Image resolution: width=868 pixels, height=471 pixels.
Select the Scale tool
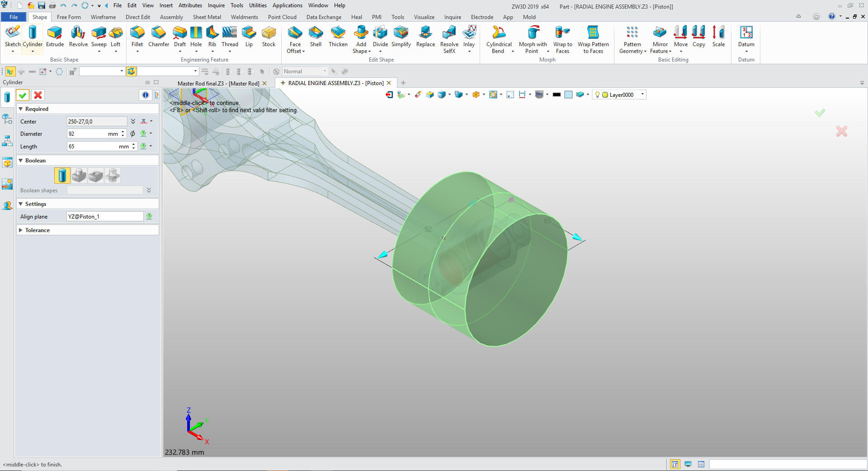coord(718,36)
